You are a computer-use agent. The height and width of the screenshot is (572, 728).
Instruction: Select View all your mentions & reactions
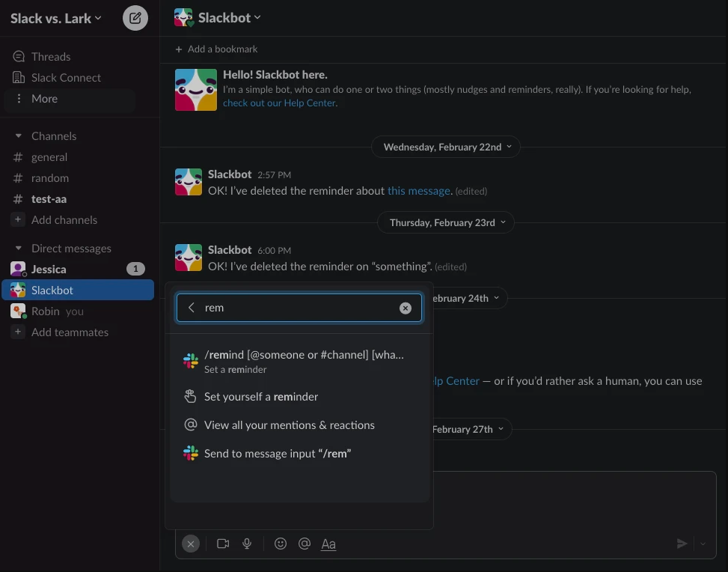click(x=289, y=425)
